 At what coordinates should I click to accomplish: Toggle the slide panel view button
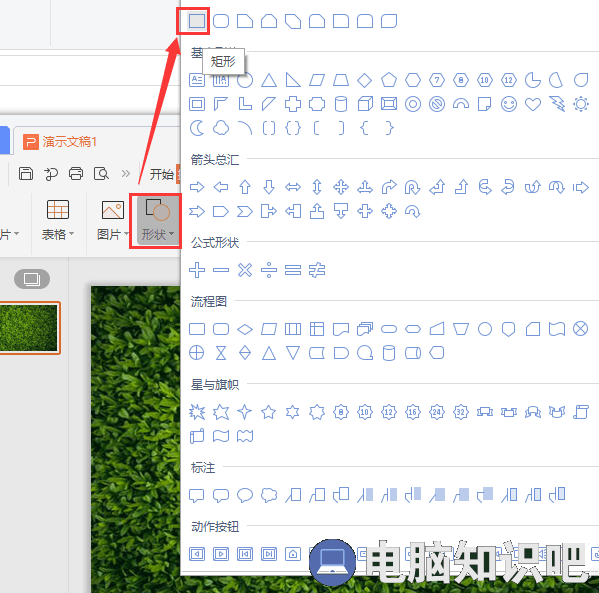32,279
